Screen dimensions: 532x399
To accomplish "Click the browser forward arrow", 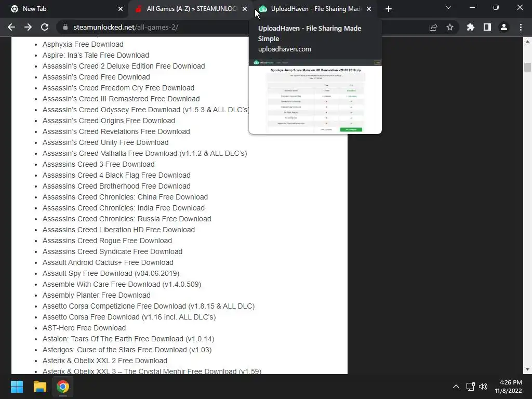I will (28, 27).
